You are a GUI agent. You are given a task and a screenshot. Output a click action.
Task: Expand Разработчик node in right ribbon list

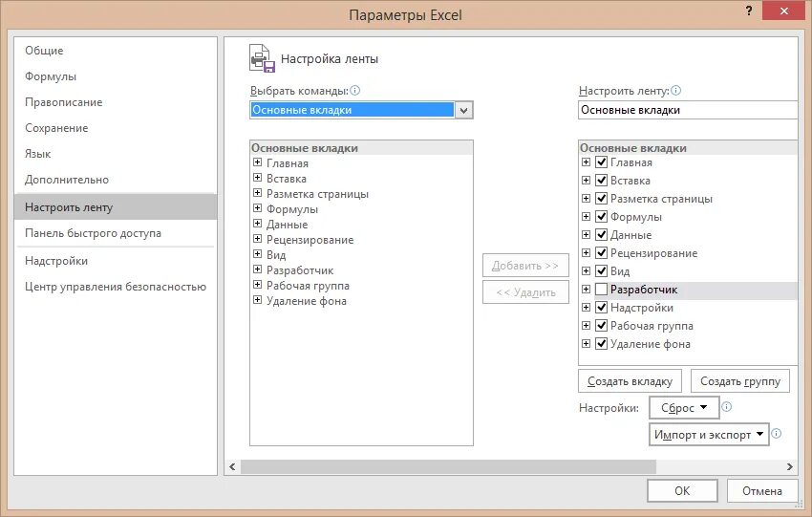[586, 289]
